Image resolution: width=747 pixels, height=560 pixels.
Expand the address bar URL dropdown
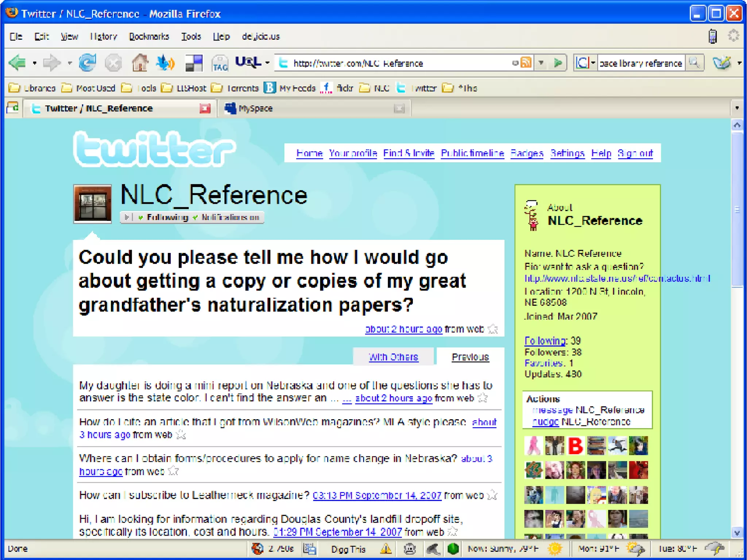coord(541,63)
